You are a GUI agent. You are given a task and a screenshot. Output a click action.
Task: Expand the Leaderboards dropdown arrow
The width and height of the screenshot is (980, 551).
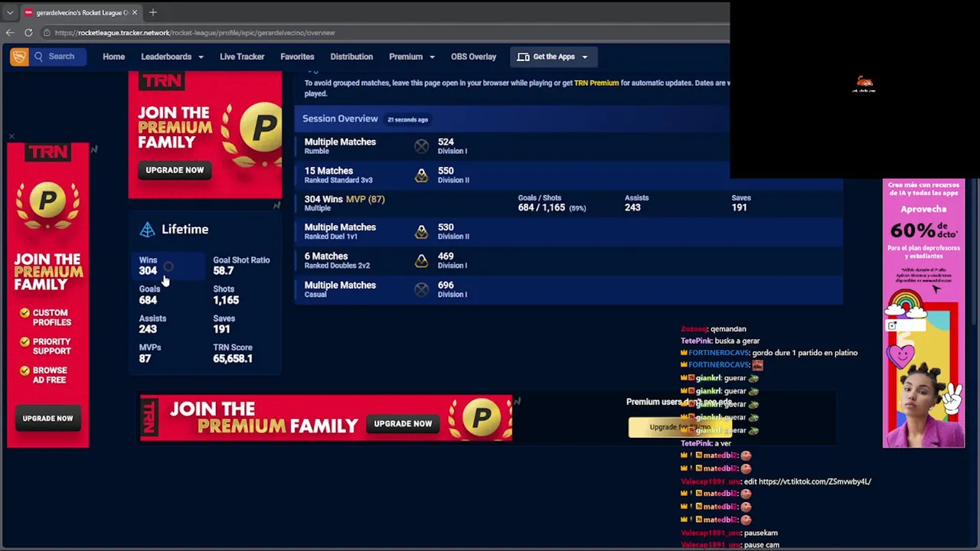pyautogui.click(x=201, y=57)
